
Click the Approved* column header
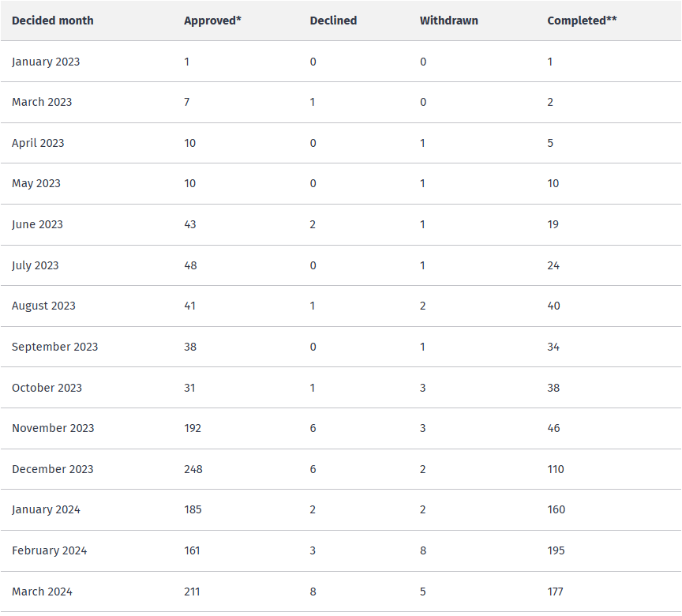click(x=212, y=21)
